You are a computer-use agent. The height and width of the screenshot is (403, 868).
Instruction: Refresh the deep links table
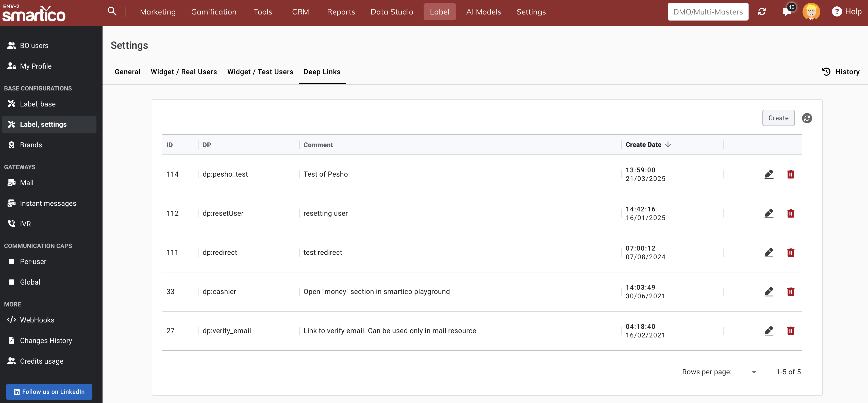(807, 118)
